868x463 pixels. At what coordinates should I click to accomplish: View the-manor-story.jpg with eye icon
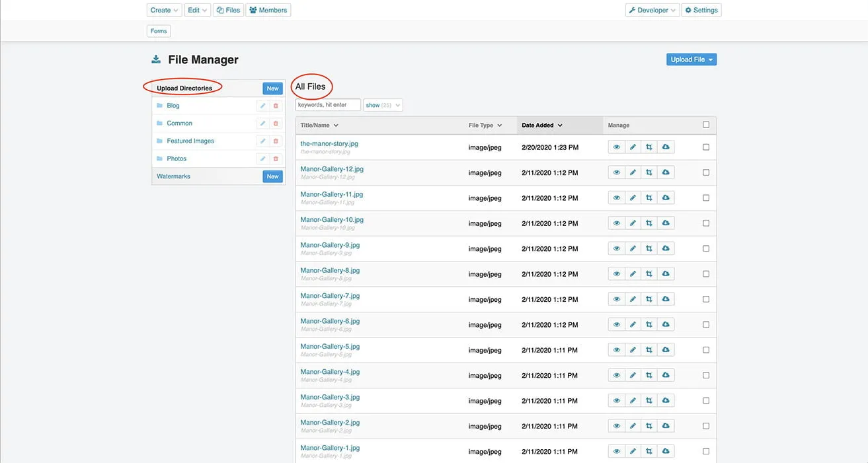pos(617,147)
